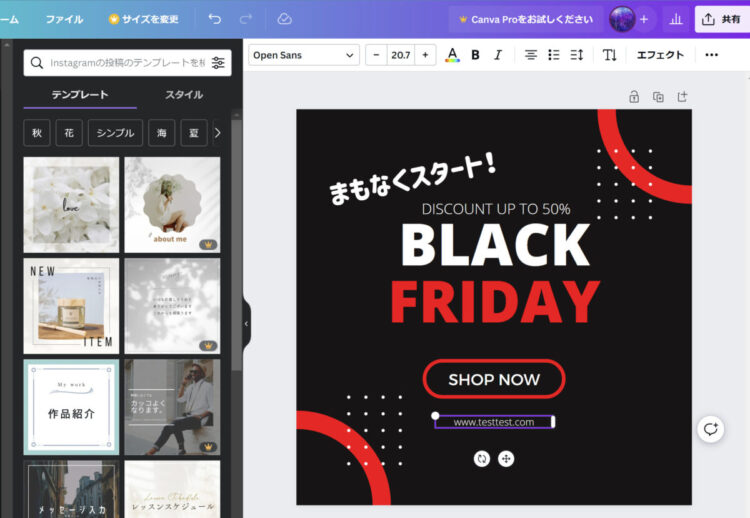Viewport: 750px width, 518px height.
Task: Decrease font size with minus
Action: [376, 55]
